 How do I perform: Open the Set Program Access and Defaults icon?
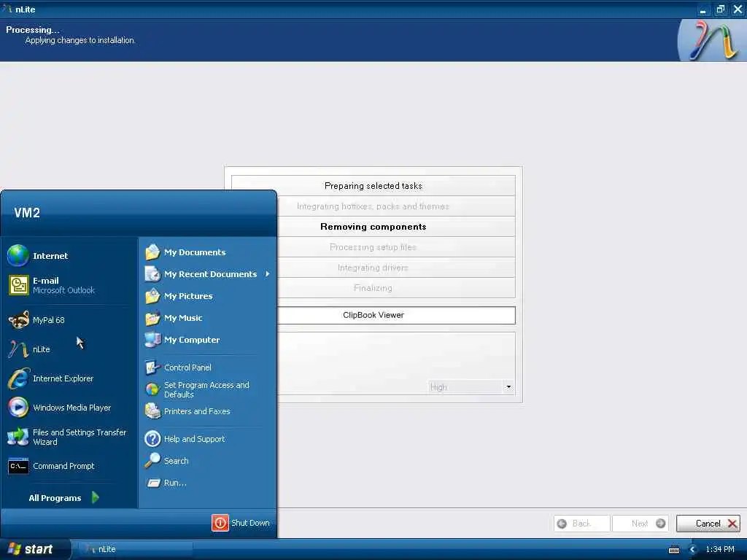[152, 389]
